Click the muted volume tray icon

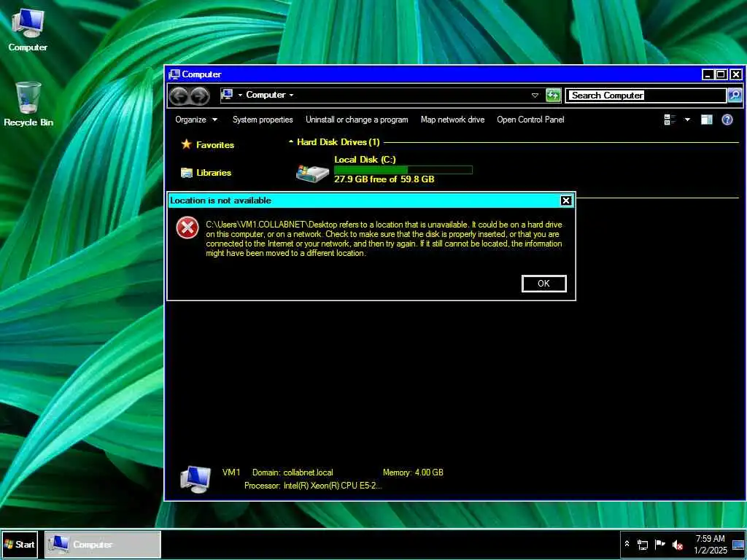(x=678, y=544)
